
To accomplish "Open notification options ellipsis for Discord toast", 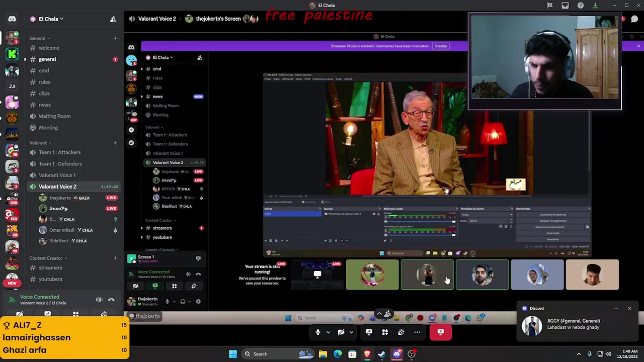I will (616, 308).
